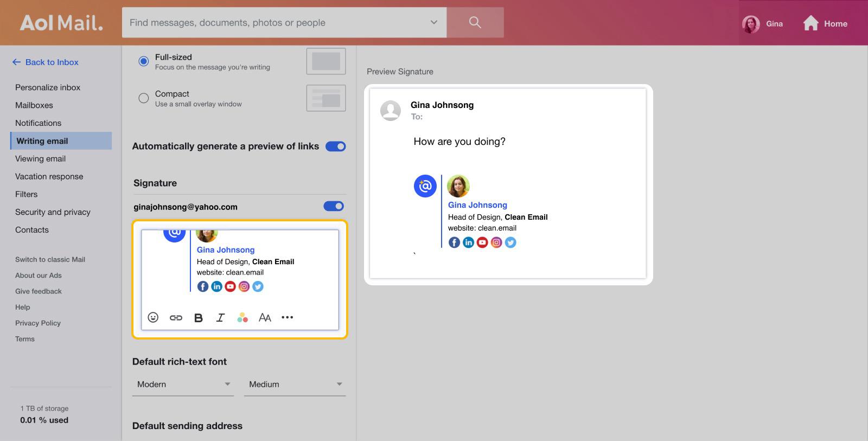
Task: Toggle italic in signature editor
Action: click(x=220, y=318)
